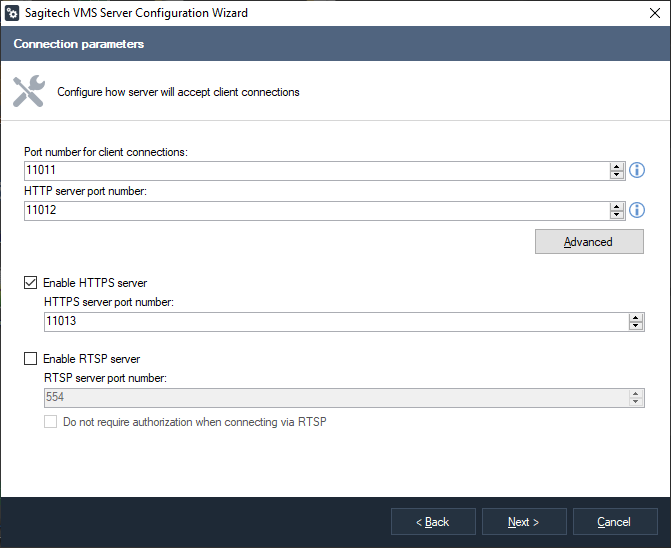The height and width of the screenshot is (548, 671).
Task: Increase HTTPS server port with up arrow
Action: (x=636, y=318)
